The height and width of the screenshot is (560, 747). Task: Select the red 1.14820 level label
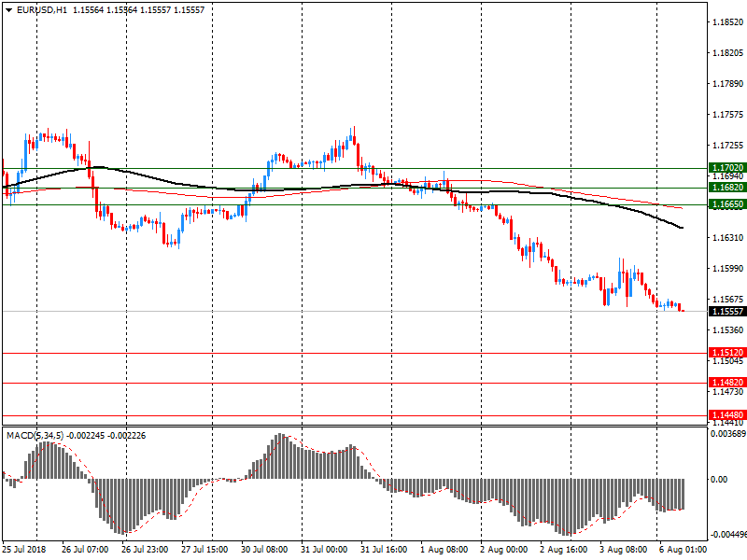point(726,383)
